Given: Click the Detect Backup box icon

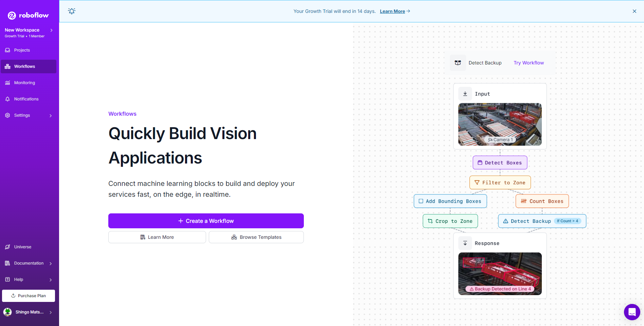Looking at the screenshot, I should [458, 63].
